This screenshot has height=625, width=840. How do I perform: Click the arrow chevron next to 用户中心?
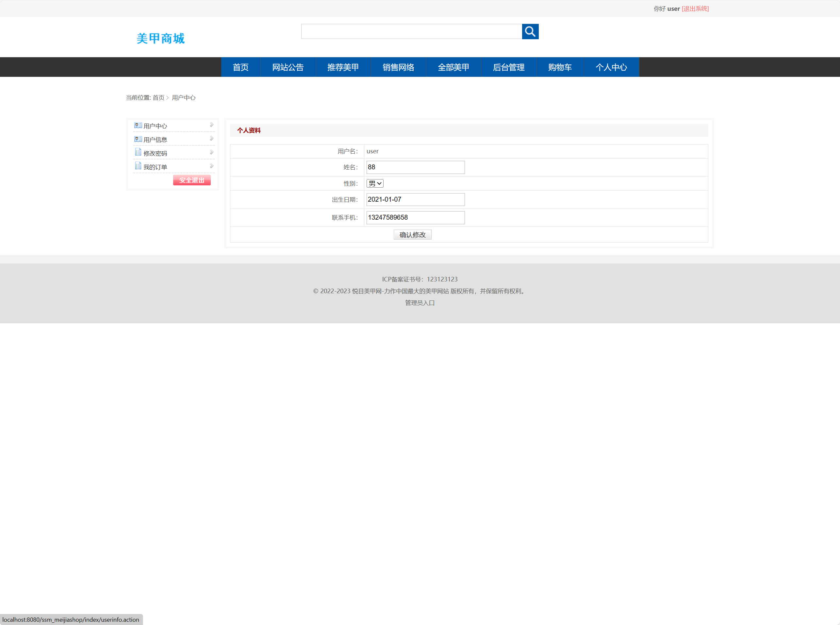[x=211, y=125]
